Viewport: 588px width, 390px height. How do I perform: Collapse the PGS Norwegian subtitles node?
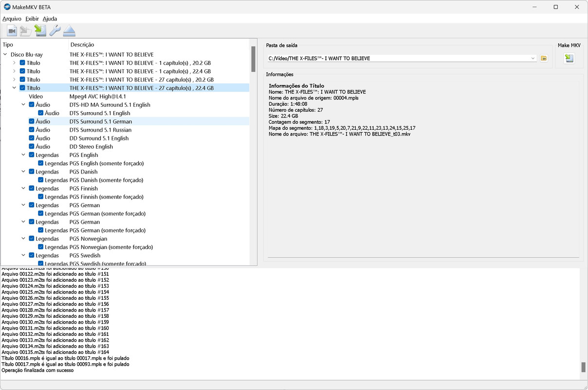(23, 238)
